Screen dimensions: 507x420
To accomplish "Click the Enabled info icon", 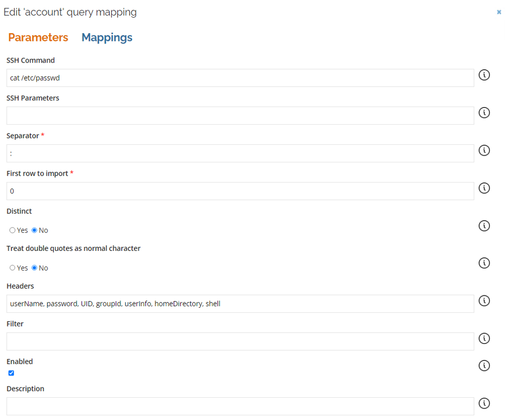I will point(484,366).
